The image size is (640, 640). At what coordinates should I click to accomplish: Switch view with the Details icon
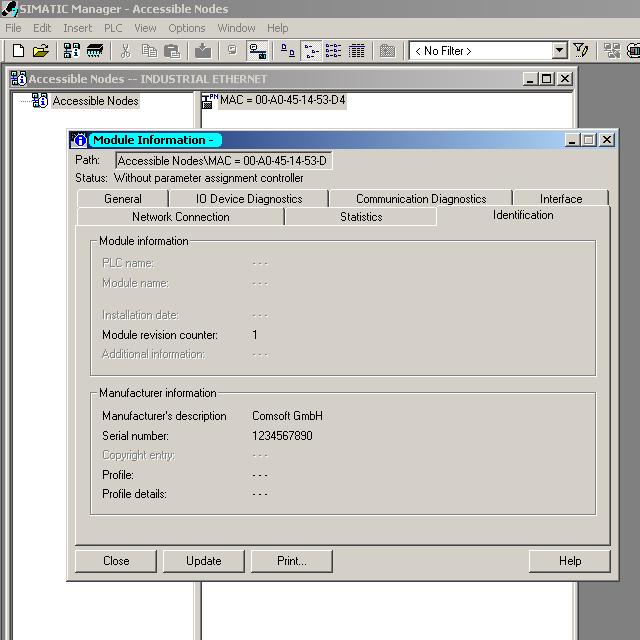(x=356, y=51)
